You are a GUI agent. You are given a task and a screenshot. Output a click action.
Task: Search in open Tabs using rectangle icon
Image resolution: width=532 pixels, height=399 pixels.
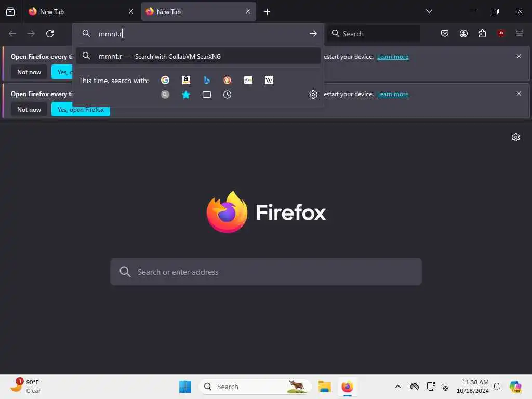(x=207, y=95)
